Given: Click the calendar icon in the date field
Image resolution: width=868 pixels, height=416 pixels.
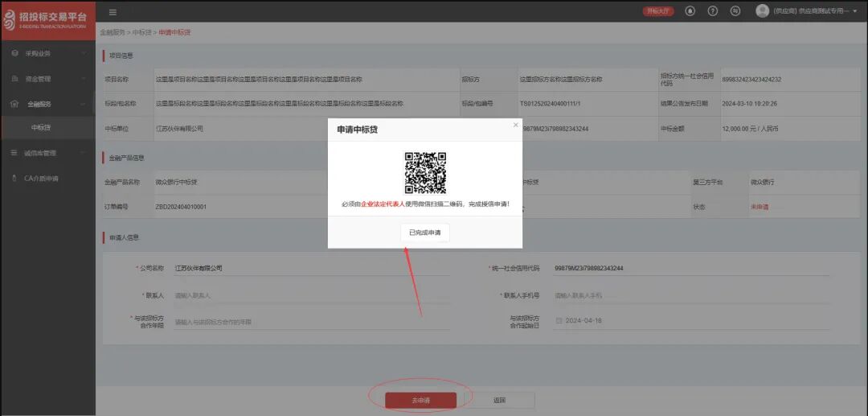Looking at the screenshot, I should pyautogui.click(x=559, y=321).
